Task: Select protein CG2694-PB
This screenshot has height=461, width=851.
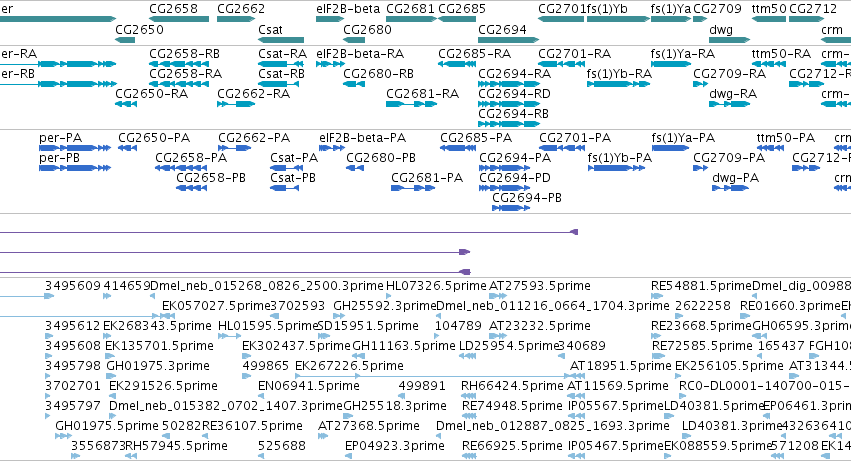Action: coord(511,209)
